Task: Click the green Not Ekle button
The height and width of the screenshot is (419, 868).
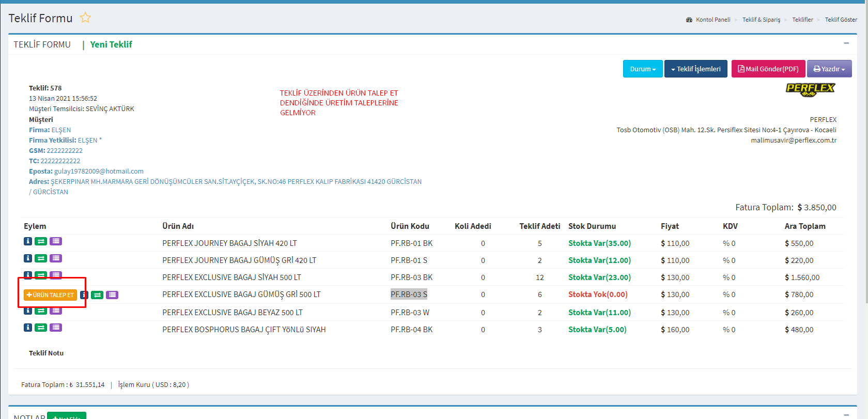Action: (x=67, y=416)
